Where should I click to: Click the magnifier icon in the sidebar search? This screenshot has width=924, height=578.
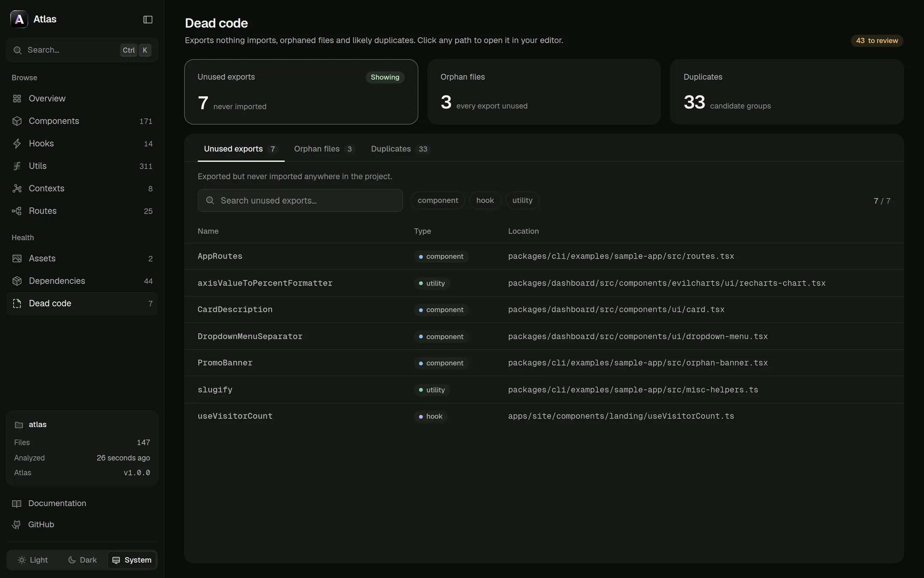click(x=18, y=50)
